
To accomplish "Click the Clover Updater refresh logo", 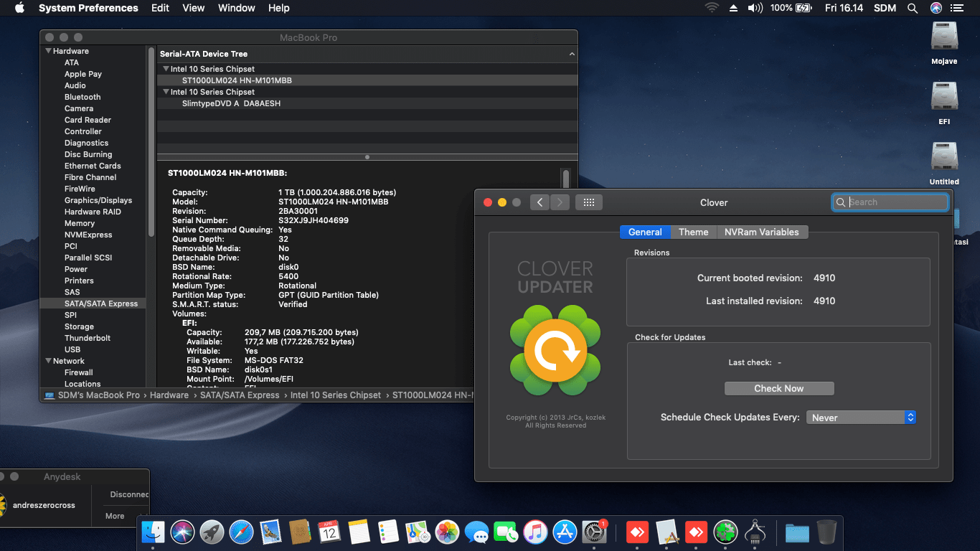I will point(555,350).
